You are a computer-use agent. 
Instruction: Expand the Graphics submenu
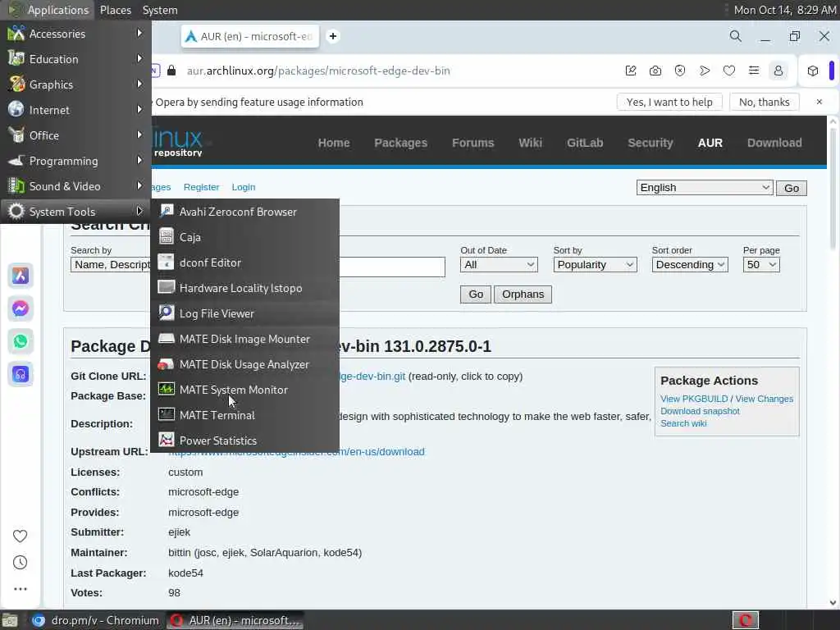(x=75, y=84)
